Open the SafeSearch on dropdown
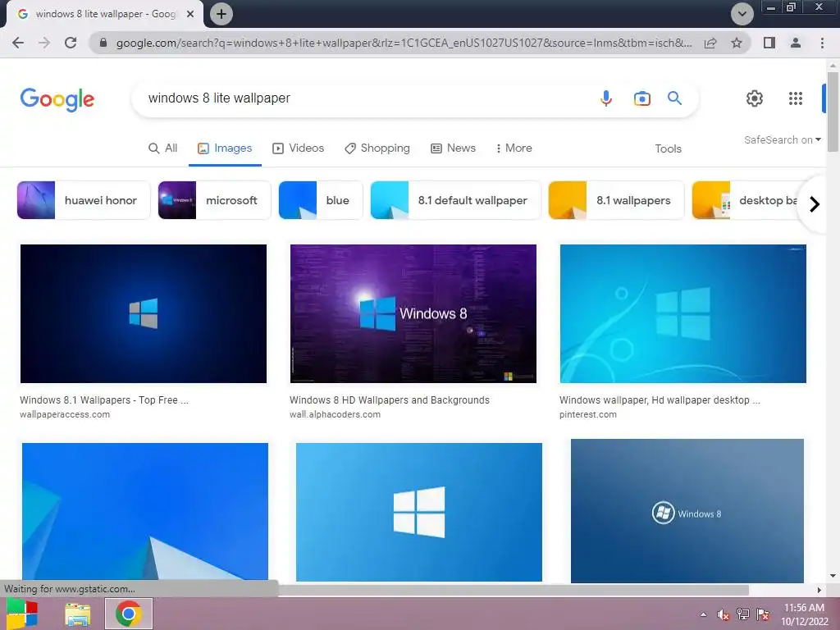 782,139
